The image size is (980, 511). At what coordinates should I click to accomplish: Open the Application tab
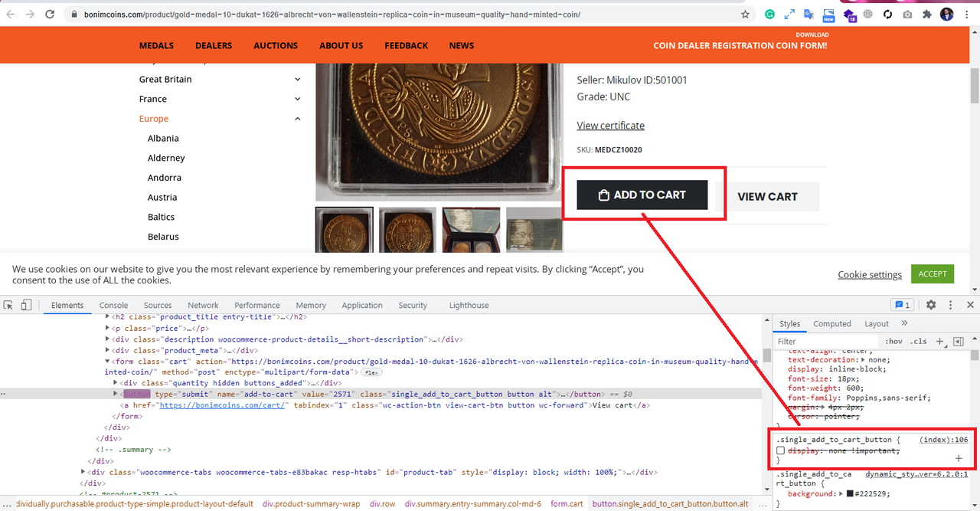click(362, 305)
